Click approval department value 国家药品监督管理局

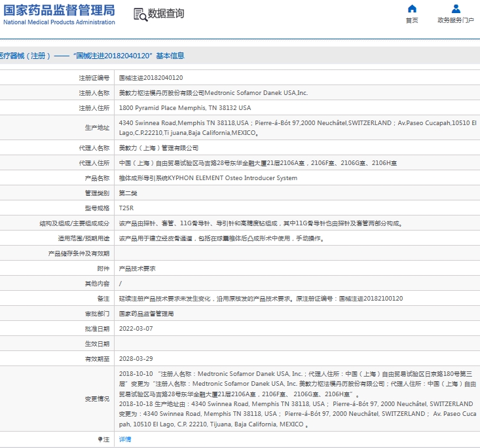(146, 314)
